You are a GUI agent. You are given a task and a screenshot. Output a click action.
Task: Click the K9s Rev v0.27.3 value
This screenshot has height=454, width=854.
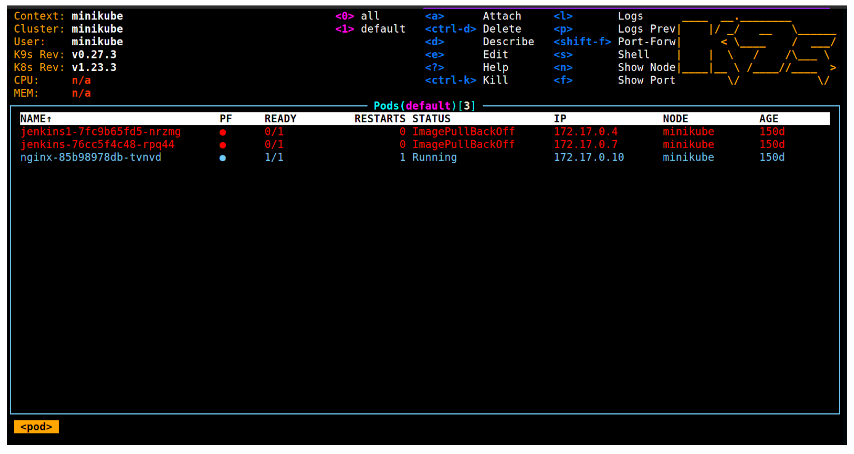pos(94,54)
